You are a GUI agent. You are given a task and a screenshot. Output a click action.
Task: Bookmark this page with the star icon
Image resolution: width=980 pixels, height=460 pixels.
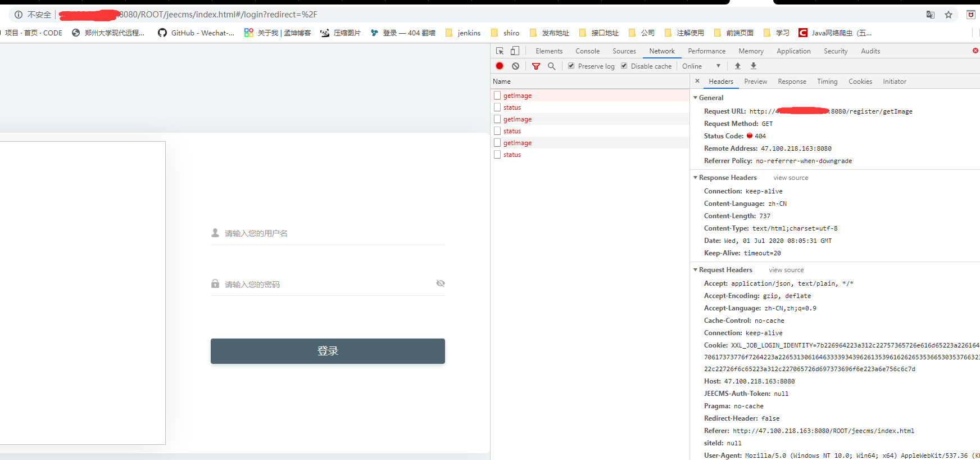point(949,15)
